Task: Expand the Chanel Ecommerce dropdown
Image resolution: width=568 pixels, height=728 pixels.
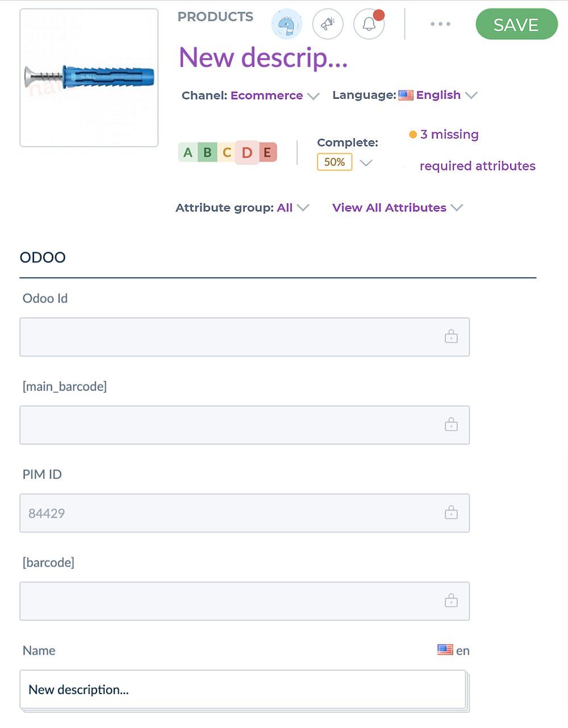Action: coord(313,96)
